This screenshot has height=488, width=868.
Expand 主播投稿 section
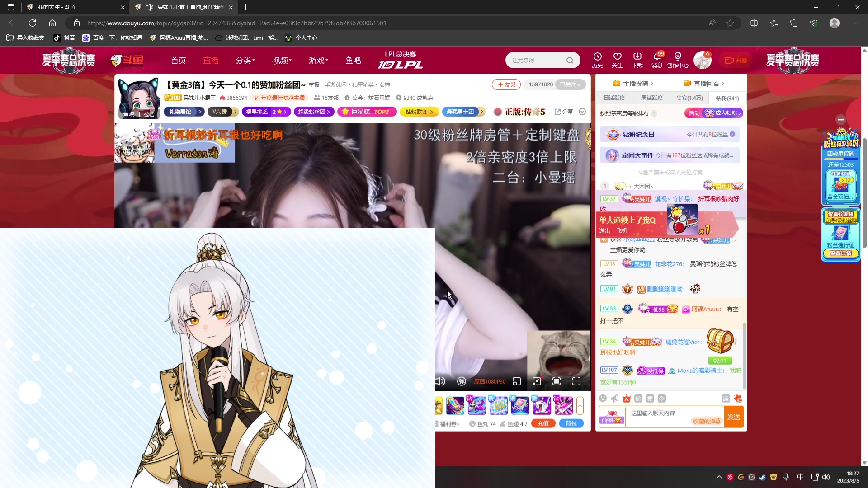tap(633, 84)
